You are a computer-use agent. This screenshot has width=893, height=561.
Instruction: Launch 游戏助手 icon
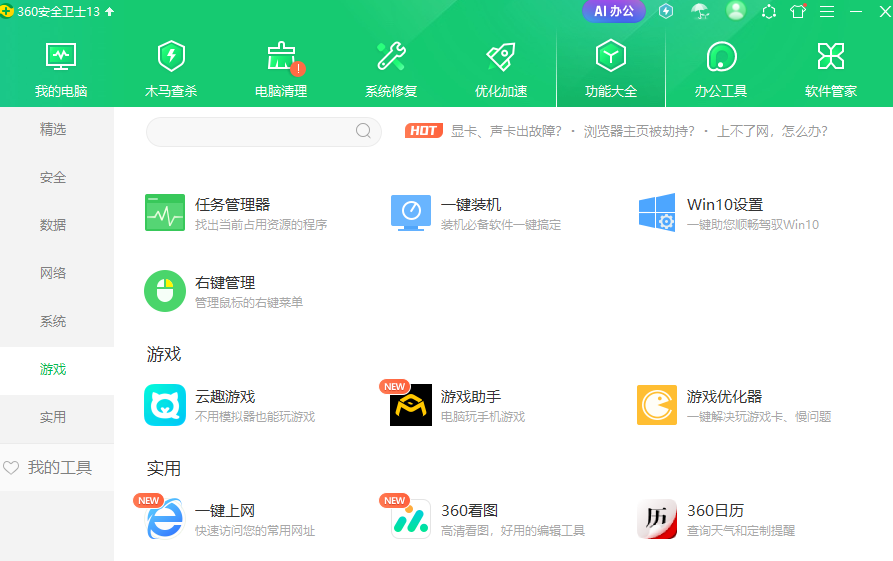pyautogui.click(x=411, y=405)
